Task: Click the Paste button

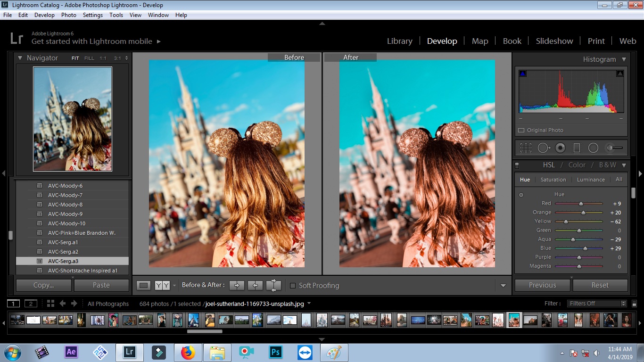Action: click(101, 285)
